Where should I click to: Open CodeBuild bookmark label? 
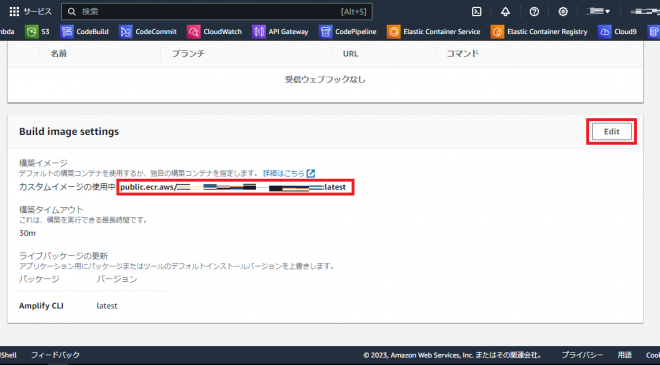93,32
